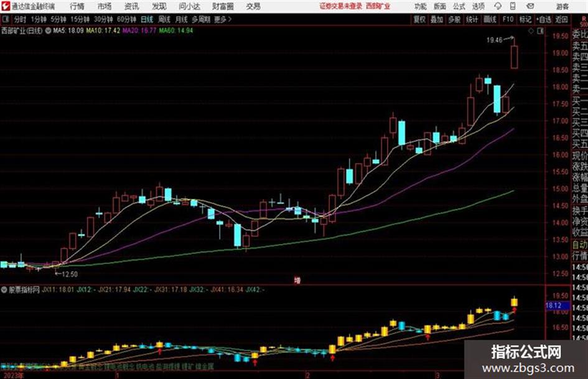
Task: Open the F10 company info button
Action: (508, 19)
